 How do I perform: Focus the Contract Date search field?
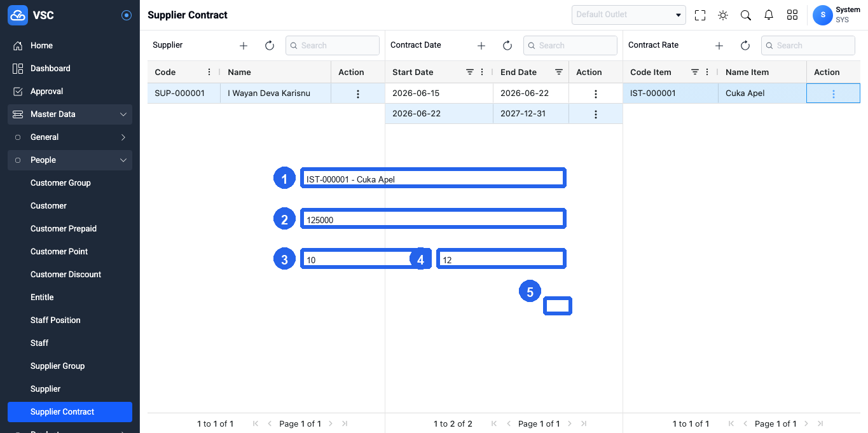(x=570, y=45)
